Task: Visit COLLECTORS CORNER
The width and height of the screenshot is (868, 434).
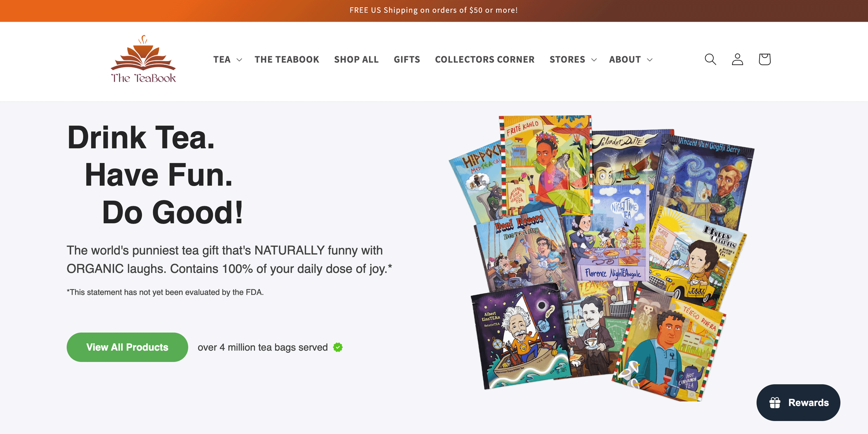Action: click(x=485, y=60)
